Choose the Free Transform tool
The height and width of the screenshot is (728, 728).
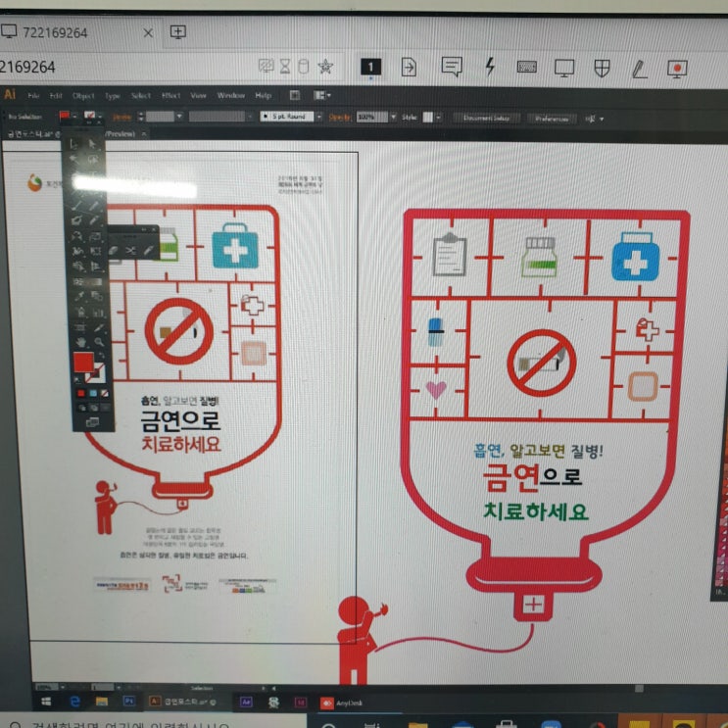pos(96,251)
